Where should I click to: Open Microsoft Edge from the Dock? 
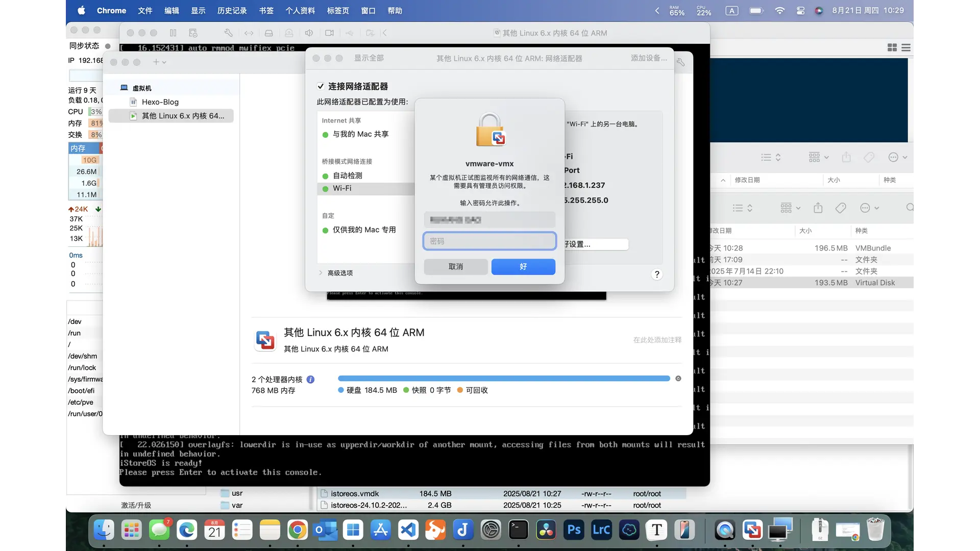pos(187,531)
